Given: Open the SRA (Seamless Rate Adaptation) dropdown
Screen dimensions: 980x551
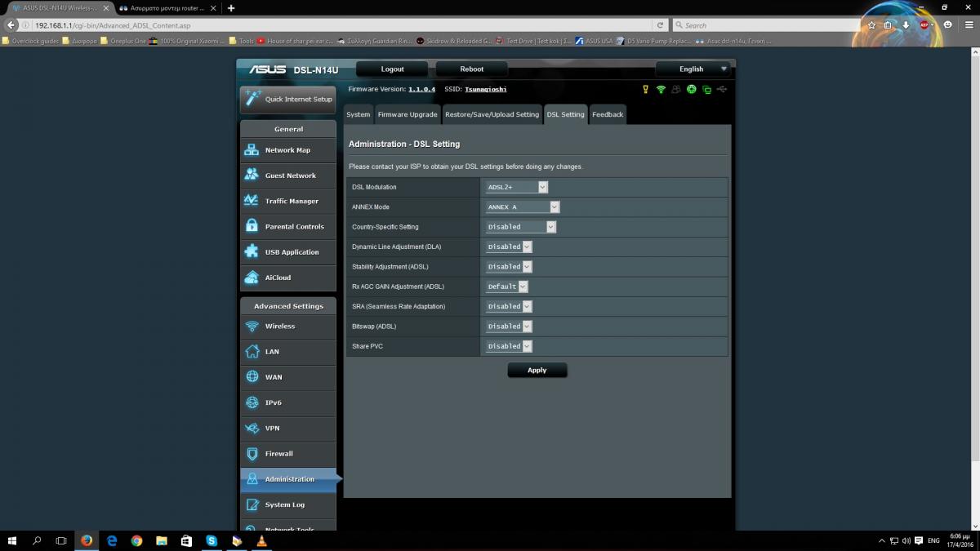Looking at the screenshot, I should (509, 306).
